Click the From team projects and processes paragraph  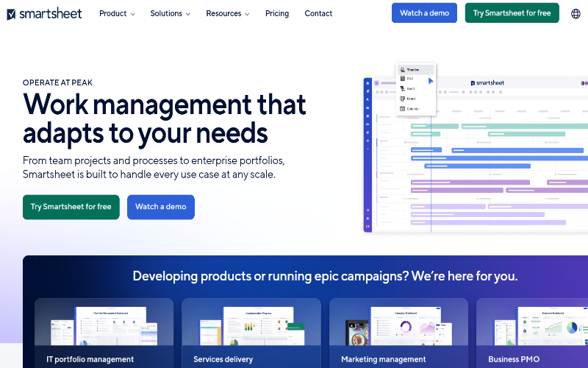(x=154, y=168)
